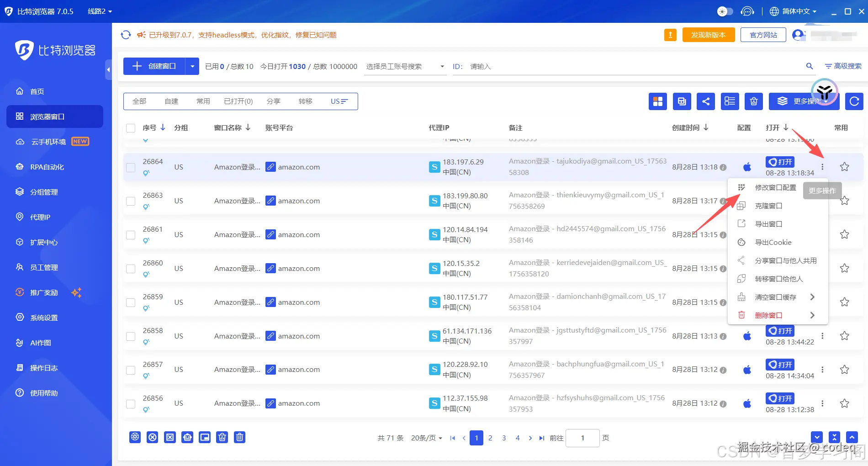868x466 pixels.
Task: Click the list layout icon in the toolbar
Action: 730,101
